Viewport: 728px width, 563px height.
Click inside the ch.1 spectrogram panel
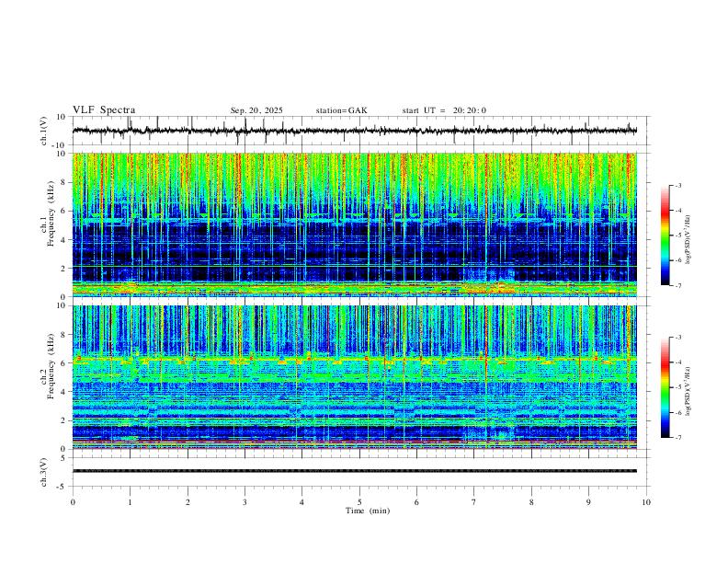[355, 224]
